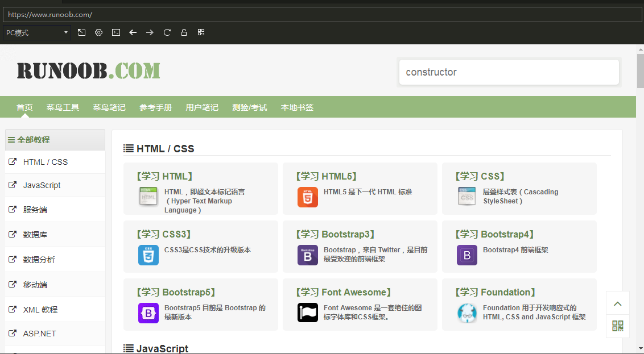
Task: Toggle the lock icon in the toolbar
Action: click(x=184, y=32)
